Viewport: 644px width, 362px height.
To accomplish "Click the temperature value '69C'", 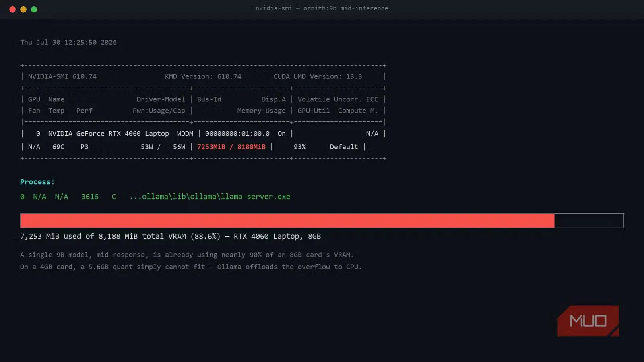I will pyautogui.click(x=58, y=147).
